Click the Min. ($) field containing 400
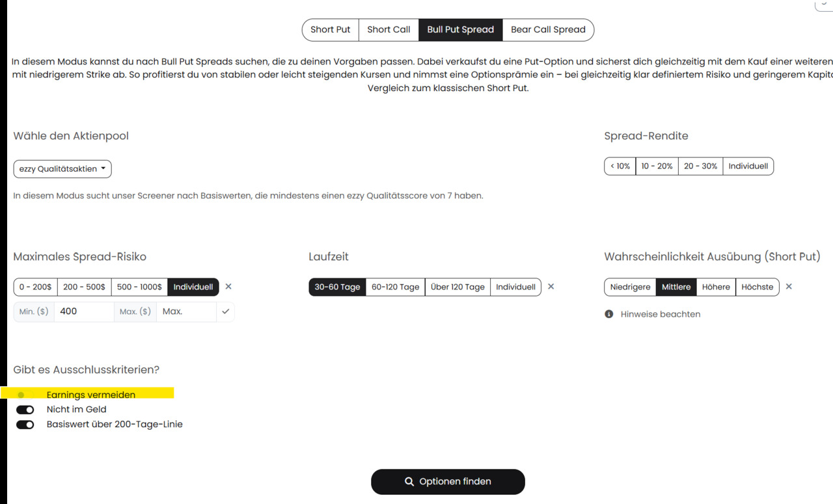This screenshot has height=504, width=833. pos(84,312)
